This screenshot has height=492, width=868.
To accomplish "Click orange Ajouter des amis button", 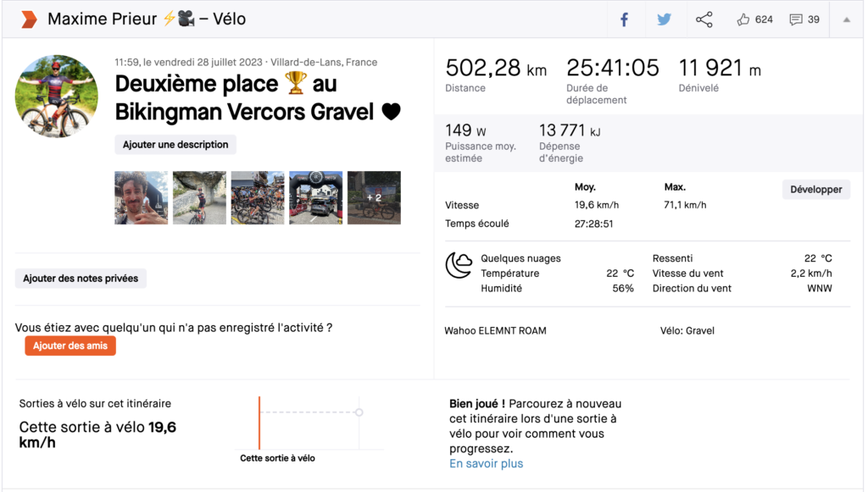I will coord(70,346).
